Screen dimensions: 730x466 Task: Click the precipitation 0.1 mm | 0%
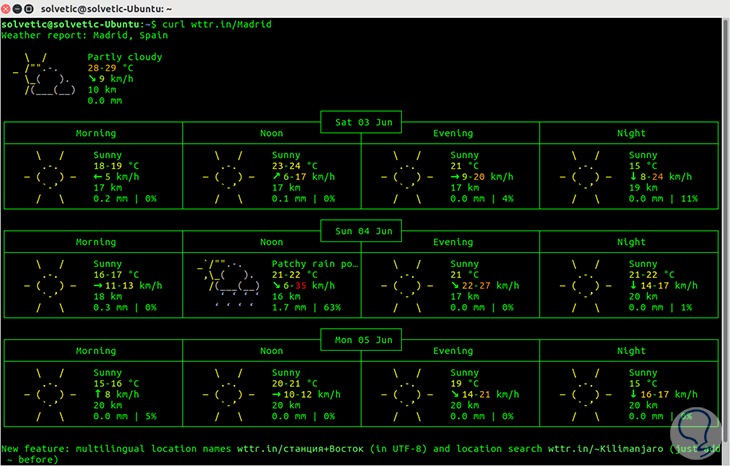click(304, 199)
